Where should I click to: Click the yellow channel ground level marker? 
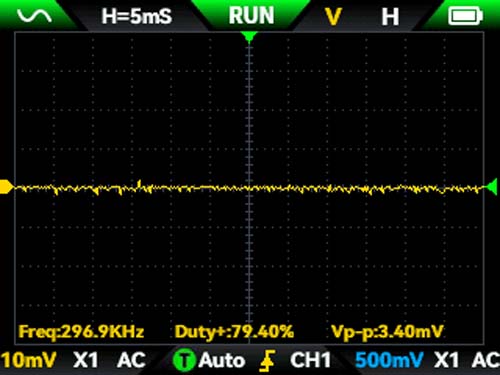click(6, 187)
